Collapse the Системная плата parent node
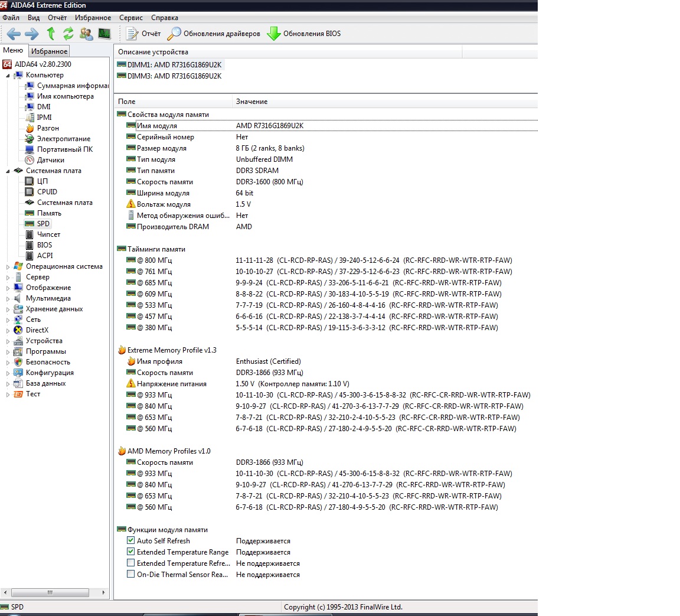This screenshot has height=616, width=680. (7, 171)
